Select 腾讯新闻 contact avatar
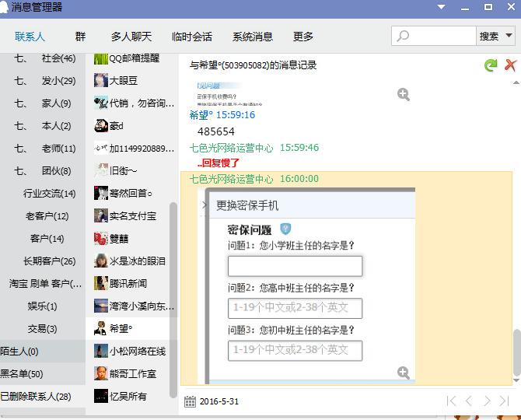The height and width of the screenshot is (420, 521). [x=101, y=283]
